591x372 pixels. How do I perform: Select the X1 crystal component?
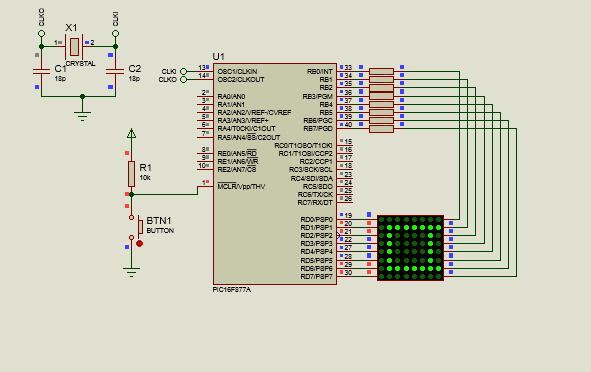(x=74, y=46)
